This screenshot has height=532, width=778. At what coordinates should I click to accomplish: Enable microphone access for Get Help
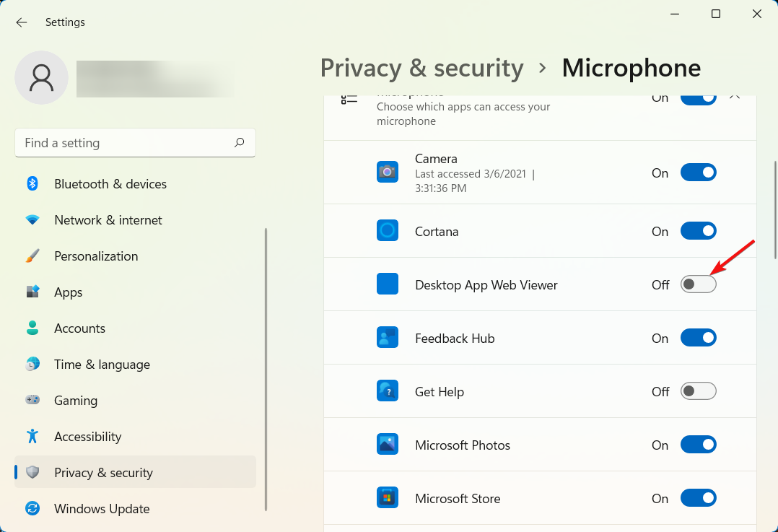click(x=698, y=391)
